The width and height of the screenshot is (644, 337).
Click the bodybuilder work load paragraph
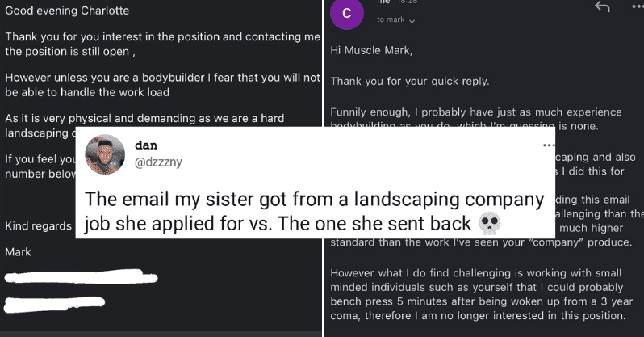point(163,85)
